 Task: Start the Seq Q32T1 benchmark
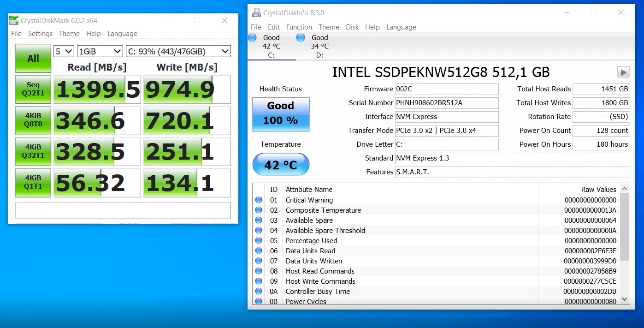33,89
